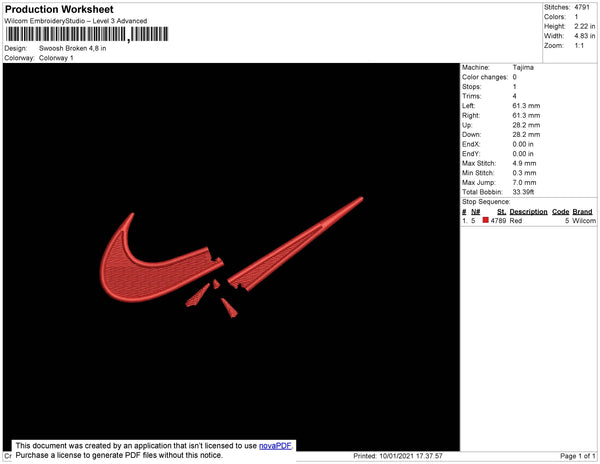600x464 pixels.
Task: Select the Total Bobbin value '33.39ft'
Action: click(523, 192)
